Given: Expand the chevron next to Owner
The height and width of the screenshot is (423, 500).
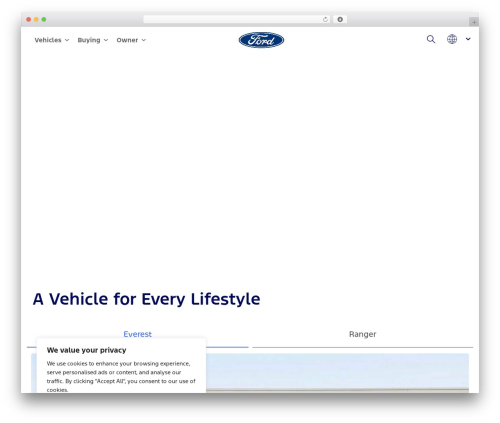Looking at the screenshot, I should (x=144, y=40).
